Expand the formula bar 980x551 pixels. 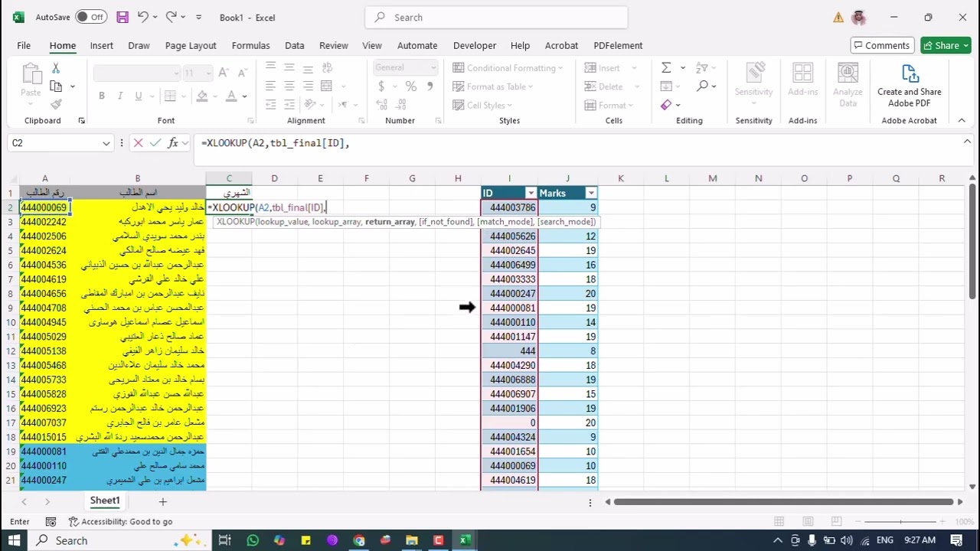967,142
